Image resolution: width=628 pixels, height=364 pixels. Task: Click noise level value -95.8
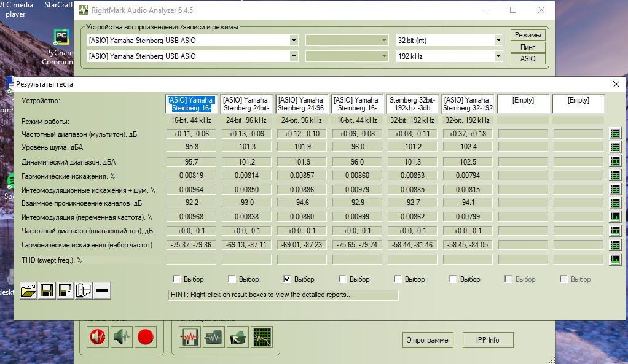coord(191,147)
